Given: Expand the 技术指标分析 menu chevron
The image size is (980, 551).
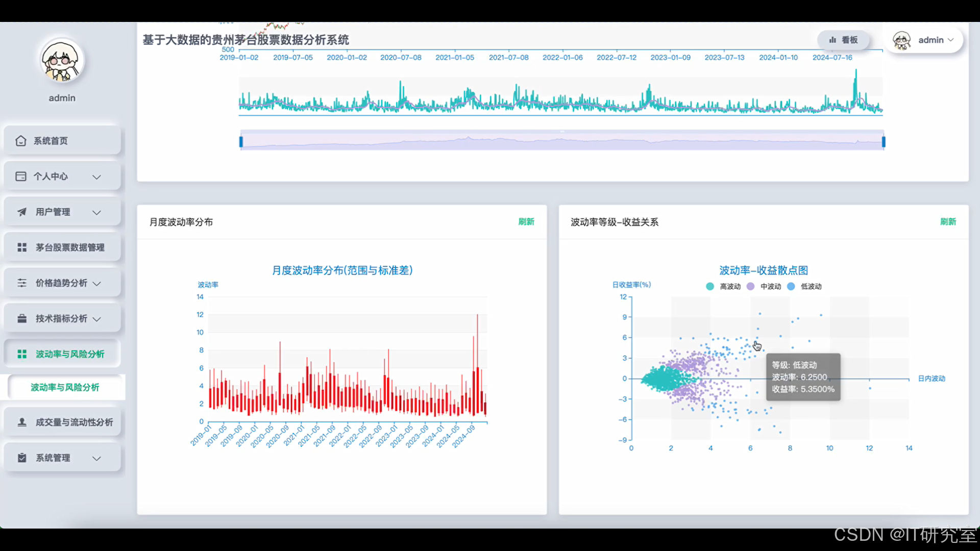Looking at the screenshot, I should point(96,319).
